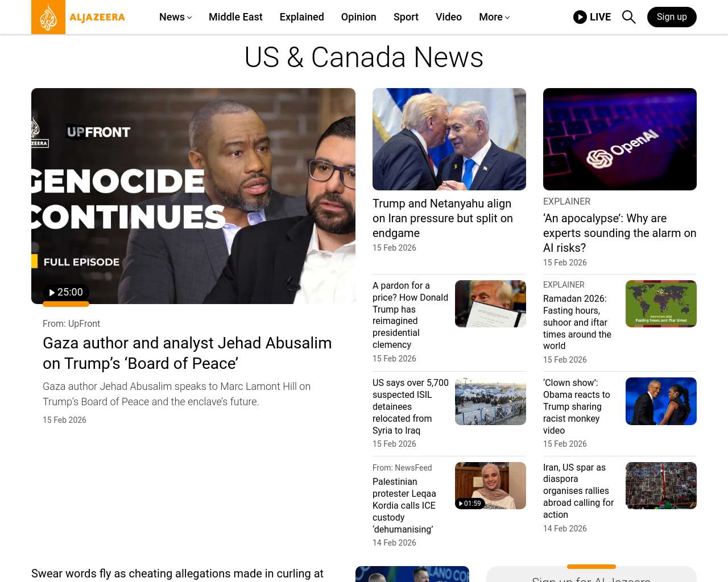Expand the More dropdown menu
This screenshot has height=582, width=728.
(494, 17)
